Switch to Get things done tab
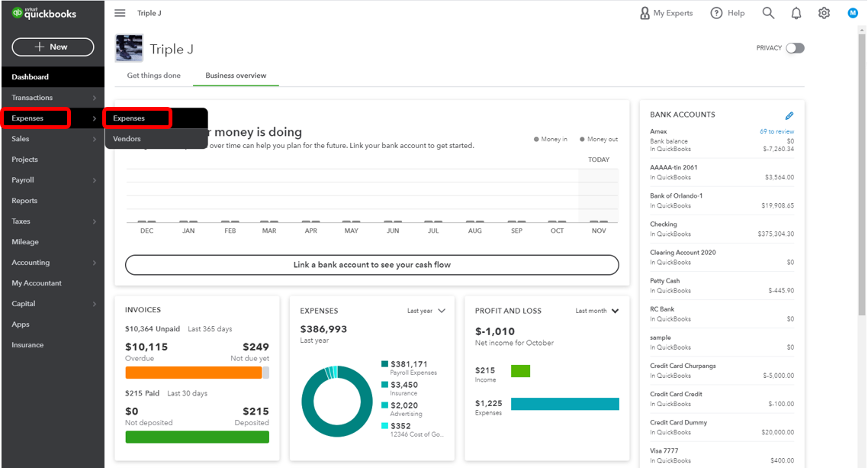Image resolution: width=868 pixels, height=468 pixels. coord(154,76)
